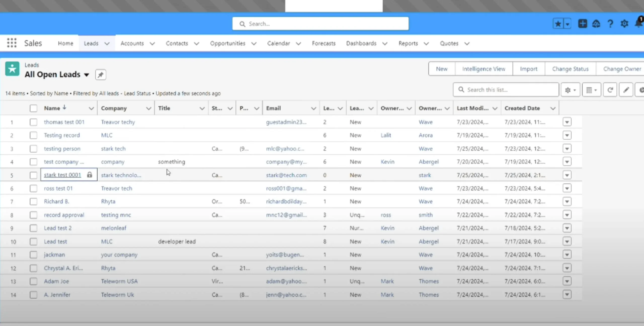Image resolution: width=644 pixels, height=326 pixels.
Task: Click the pencil edit list icon
Action: (x=626, y=90)
